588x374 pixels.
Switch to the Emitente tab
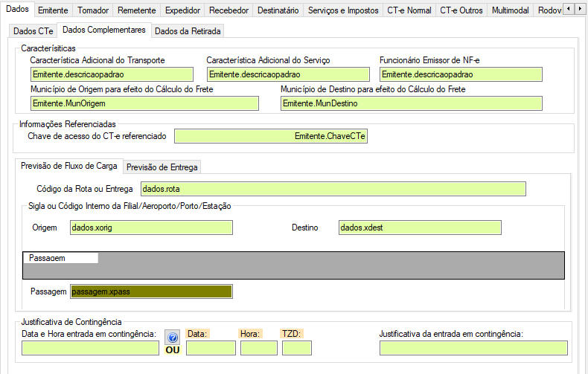(x=53, y=10)
